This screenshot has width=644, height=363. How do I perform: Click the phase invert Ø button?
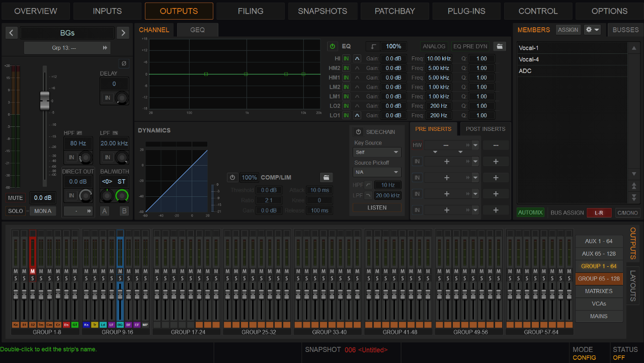(x=124, y=63)
